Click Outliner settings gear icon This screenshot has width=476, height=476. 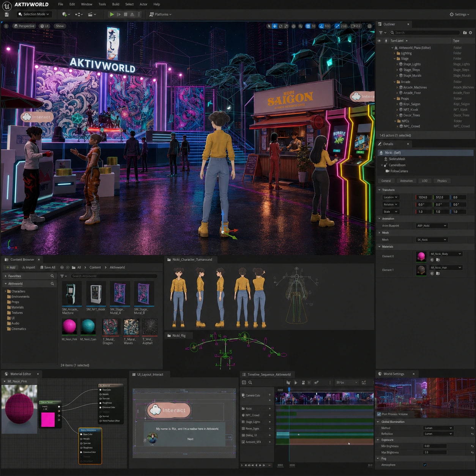coord(470,33)
